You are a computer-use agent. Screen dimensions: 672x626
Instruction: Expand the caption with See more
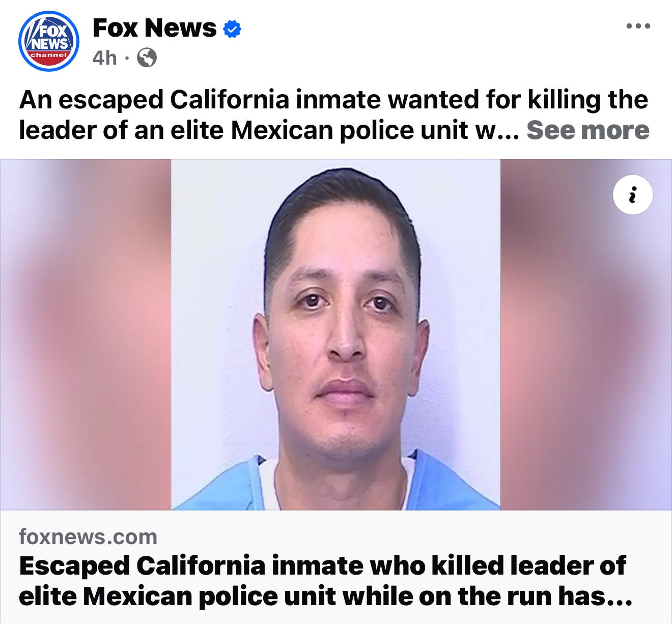588,130
